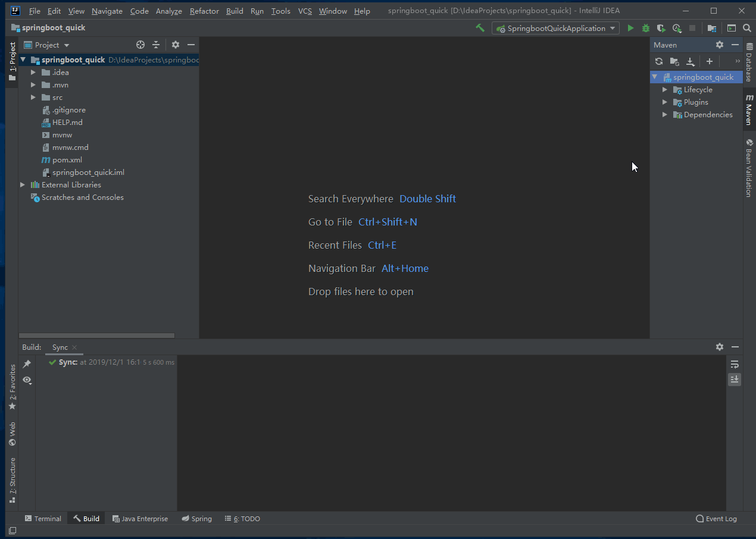Select pom.xml in Project tree
The height and width of the screenshot is (539, 756).
[x=67, y=160]
